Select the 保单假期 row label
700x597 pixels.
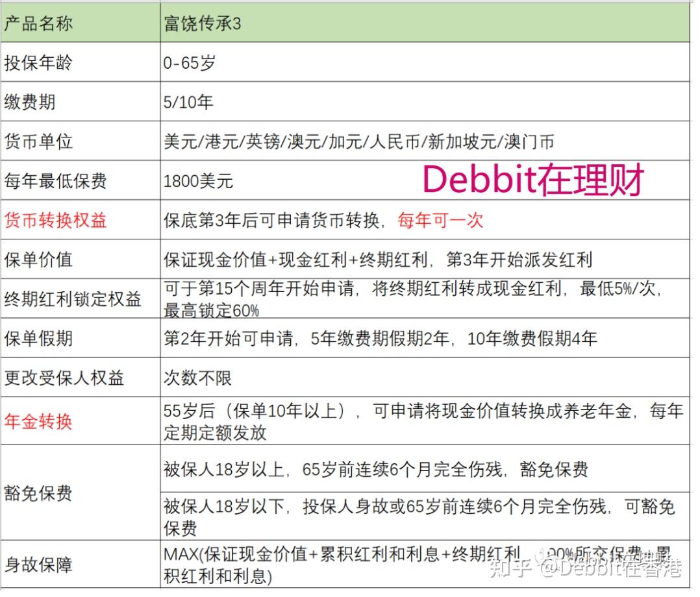click(36, 339)
